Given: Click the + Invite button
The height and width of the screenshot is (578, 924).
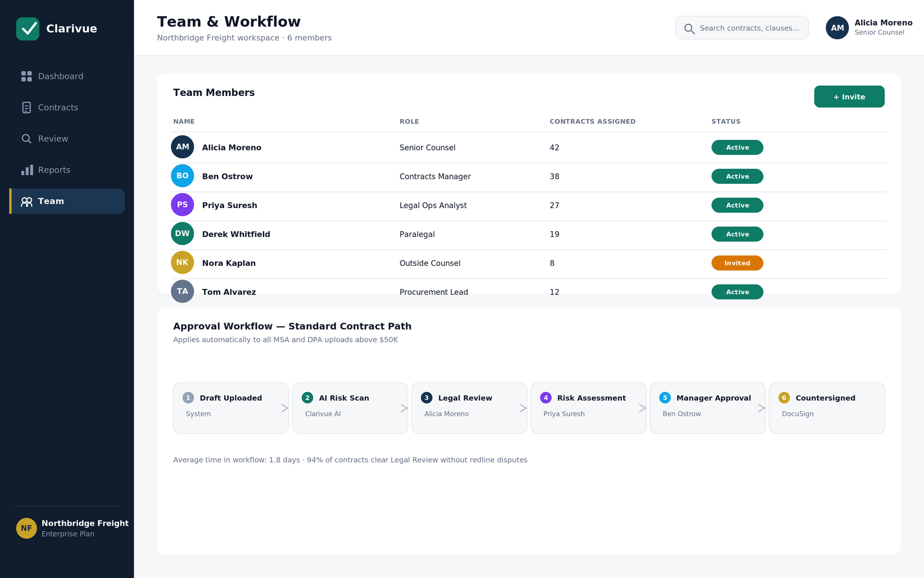Looking at the screenshot, I should [850, 97].
